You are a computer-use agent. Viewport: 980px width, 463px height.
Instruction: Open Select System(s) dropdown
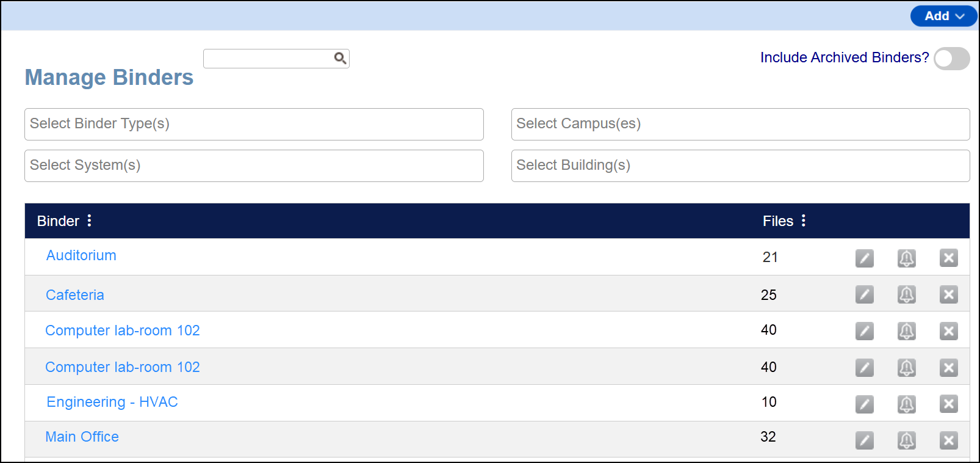click(254, 166)
